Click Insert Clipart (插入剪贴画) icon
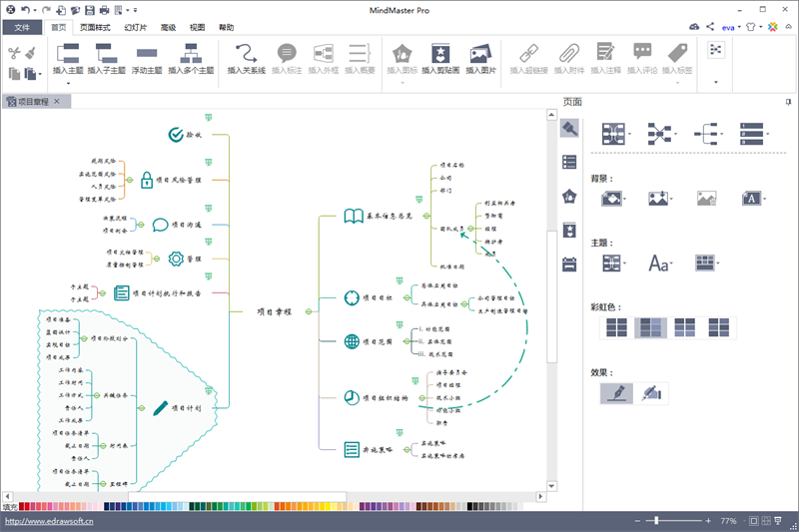Viewport: 799px width, 532px height. tap(440, 53)
